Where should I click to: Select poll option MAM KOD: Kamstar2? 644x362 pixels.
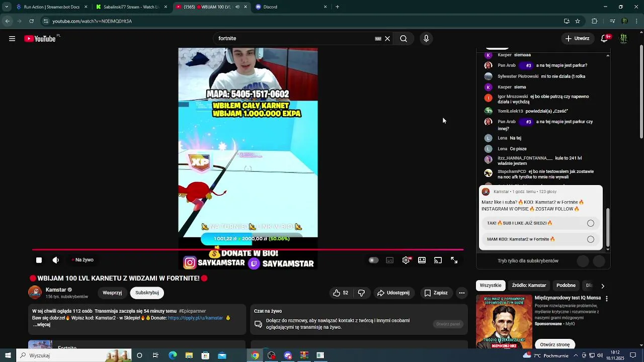click(x=540, y=239)
